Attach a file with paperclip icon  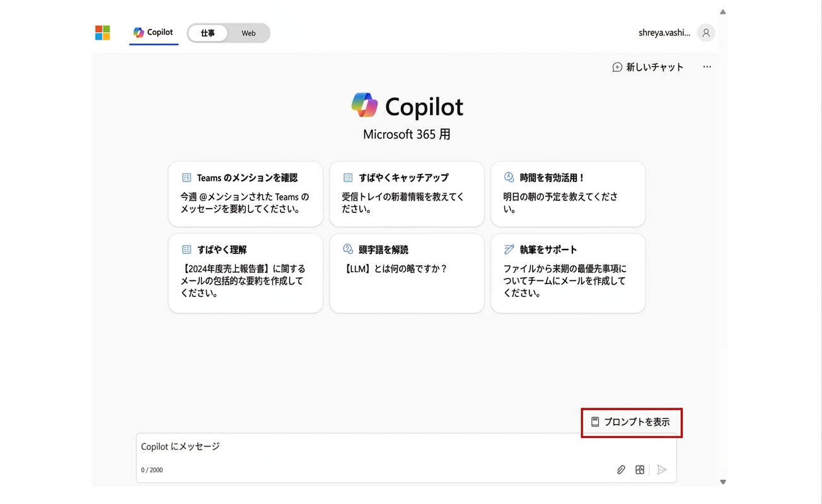(621, 470)
